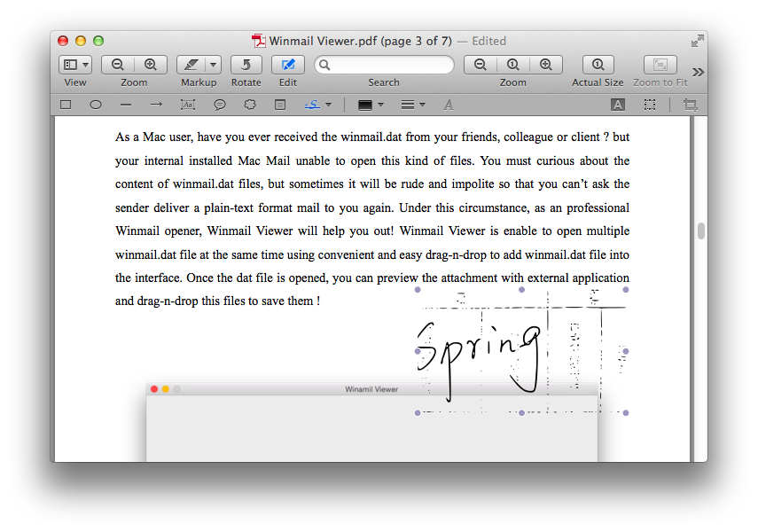Click the Actual Size button
The height and width of the screenshot is (532, 758).
coord(598,65)
